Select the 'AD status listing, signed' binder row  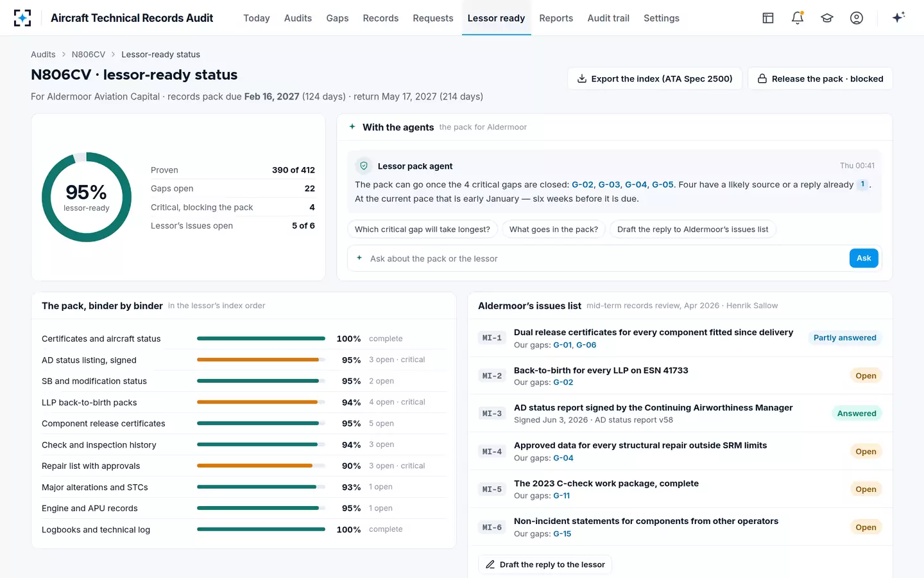coord(244,360)
